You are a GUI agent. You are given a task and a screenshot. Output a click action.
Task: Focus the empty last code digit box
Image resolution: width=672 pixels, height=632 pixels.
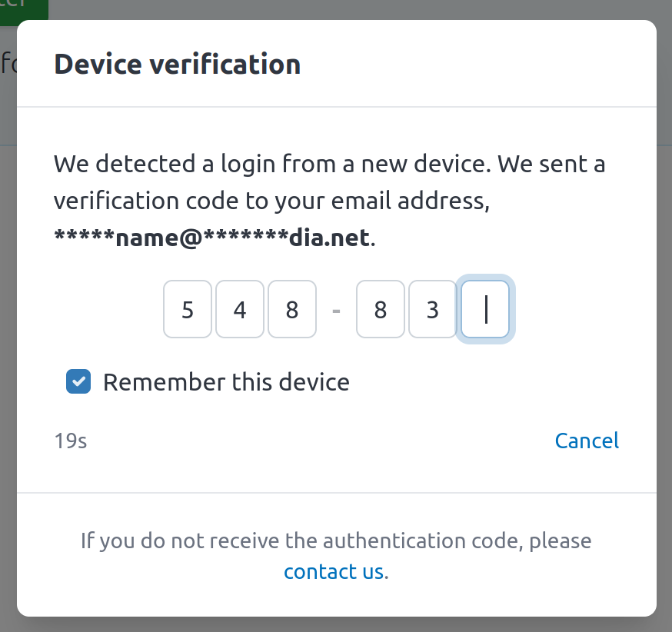[485, 309]
